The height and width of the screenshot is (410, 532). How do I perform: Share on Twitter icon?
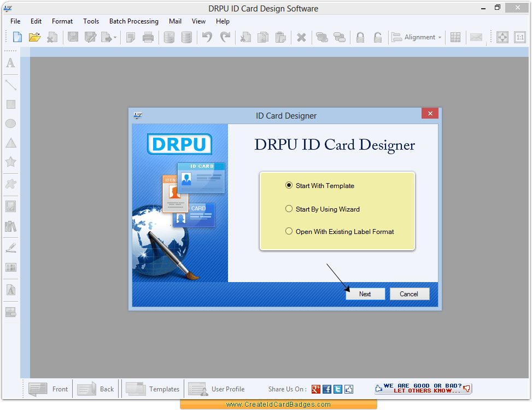tap(337, 389)
